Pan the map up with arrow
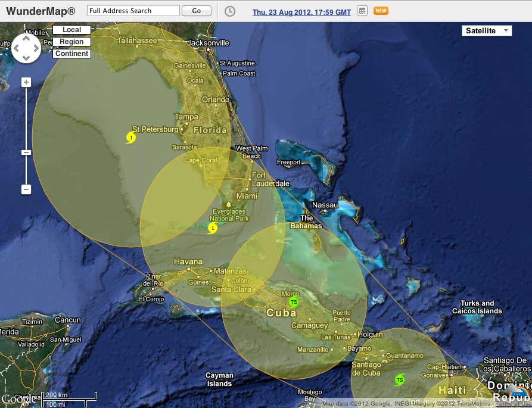Viewport: 532px width, 408px height. (26, 39)
